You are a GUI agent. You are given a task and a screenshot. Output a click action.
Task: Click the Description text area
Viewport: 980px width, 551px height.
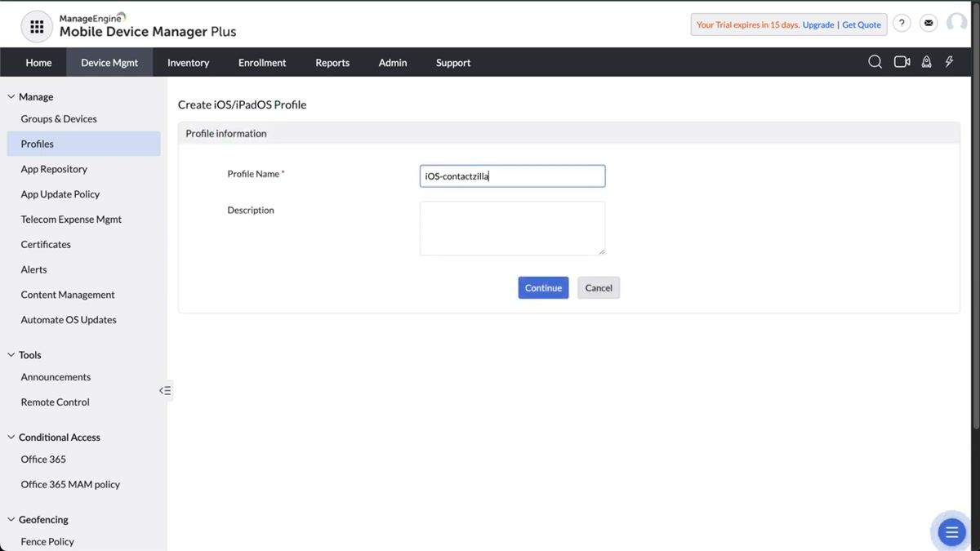512,229
